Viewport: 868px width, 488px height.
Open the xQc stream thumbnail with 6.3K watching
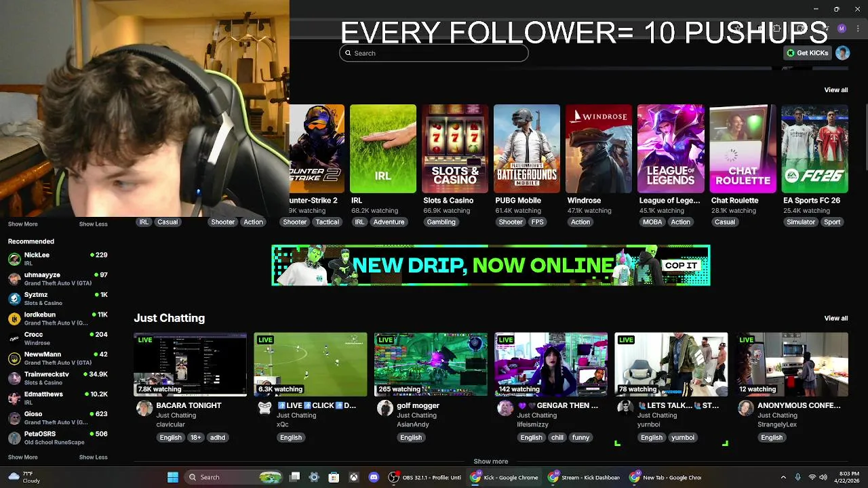click(311, 364)
